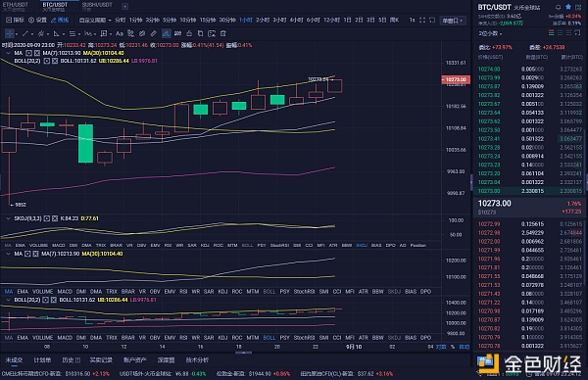Click the highlighted magnet-mode toolbar icon

167,33
